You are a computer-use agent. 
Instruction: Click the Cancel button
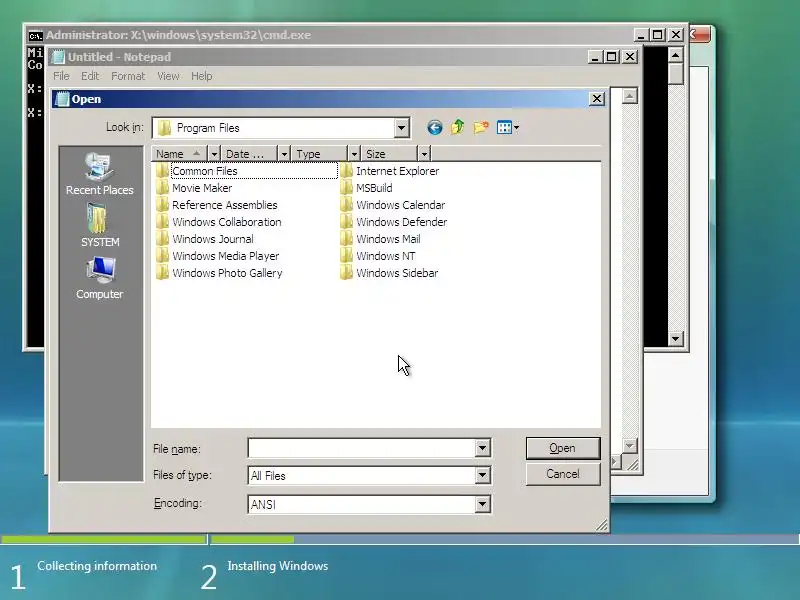click(563, 474)
